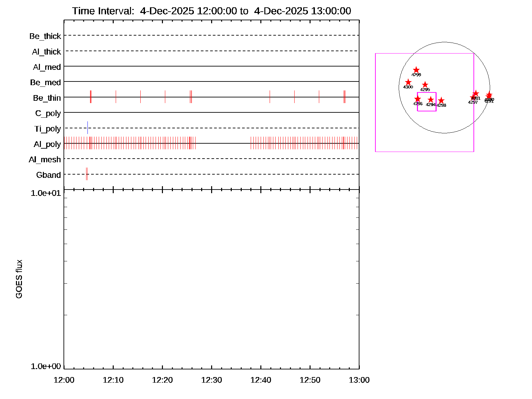Screen dimensions: 532x399
Task: Select the star cluster at regions 4290/4291
Action: [489, 95]
